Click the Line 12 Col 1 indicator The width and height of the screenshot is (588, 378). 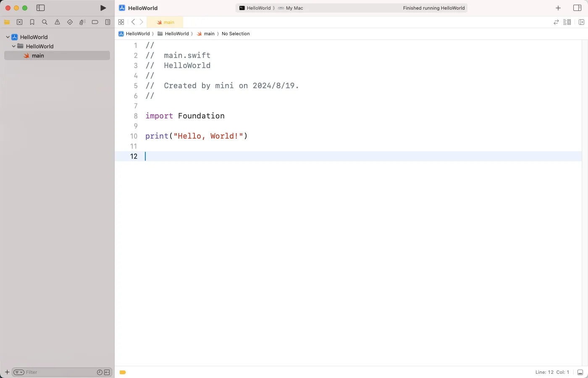pos(552,372)
